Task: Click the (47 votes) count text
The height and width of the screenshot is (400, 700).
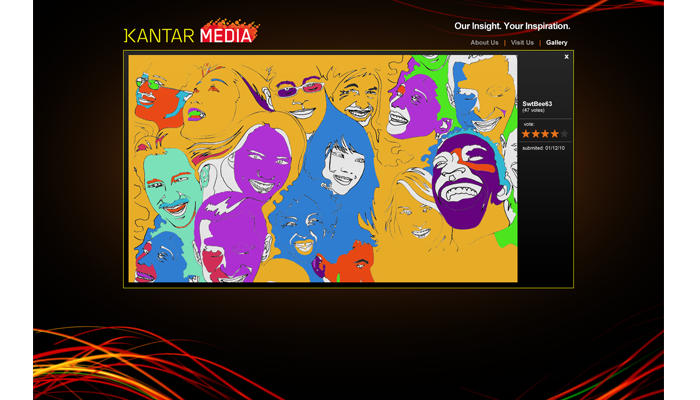Action: coord(536,110)
